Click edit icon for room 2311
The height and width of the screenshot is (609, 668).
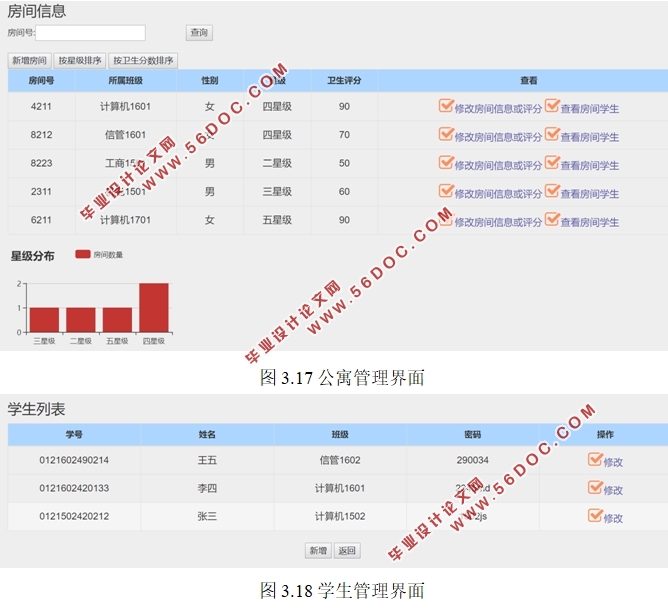coord(446,190)
